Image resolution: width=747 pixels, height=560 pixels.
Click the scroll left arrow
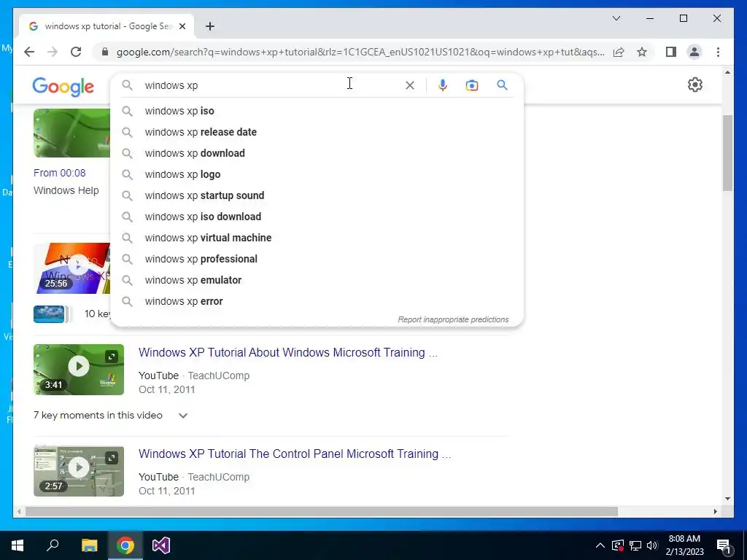point(19,511)
